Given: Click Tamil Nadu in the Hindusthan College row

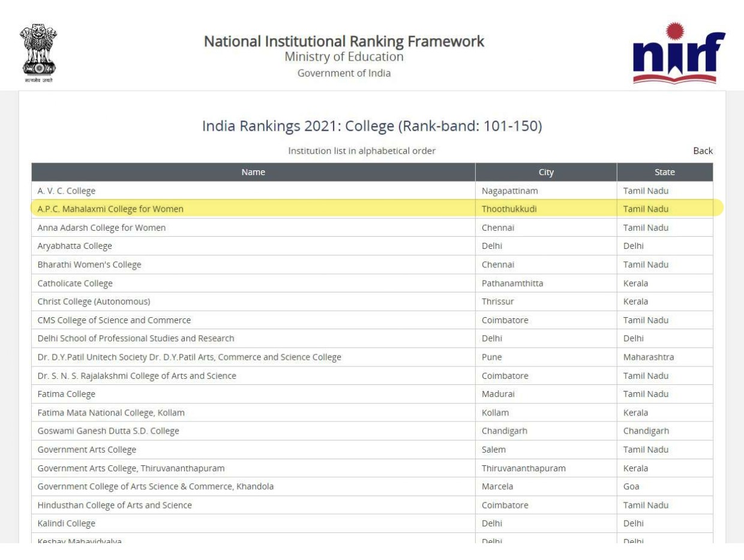Looking at the screenshot, I should click(646, 505).
